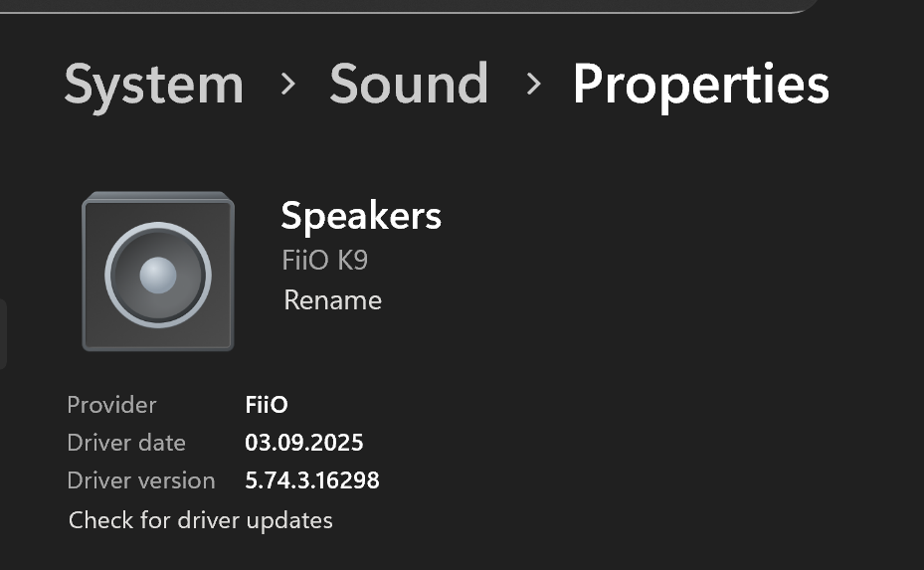This screenshot has width=924, height=570.
Task: Click the Driver date label
Action: (126, 443)
